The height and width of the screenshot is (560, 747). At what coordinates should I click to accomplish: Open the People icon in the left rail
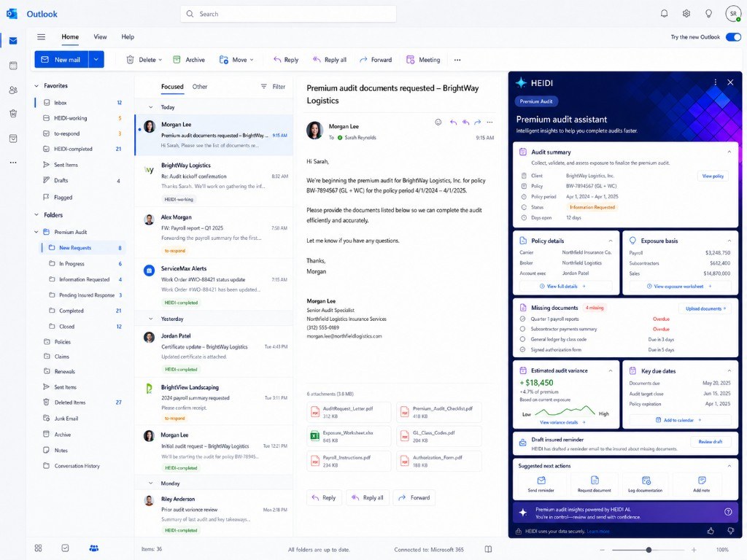[13, 90]
